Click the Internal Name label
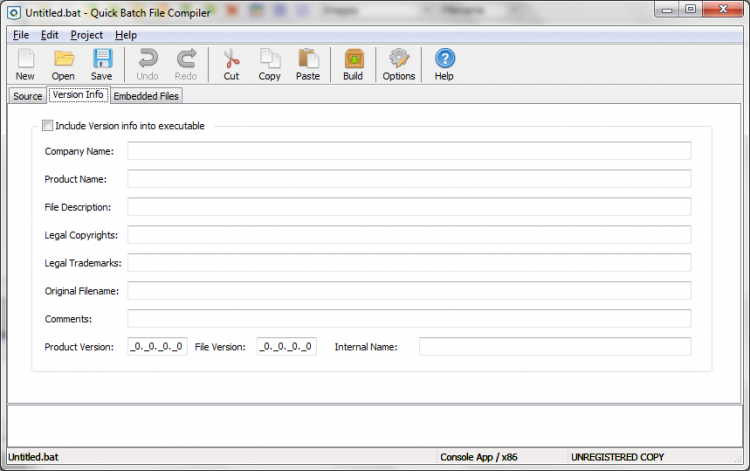The height and width of the screenshot is (471, 750). coord(366,347)
